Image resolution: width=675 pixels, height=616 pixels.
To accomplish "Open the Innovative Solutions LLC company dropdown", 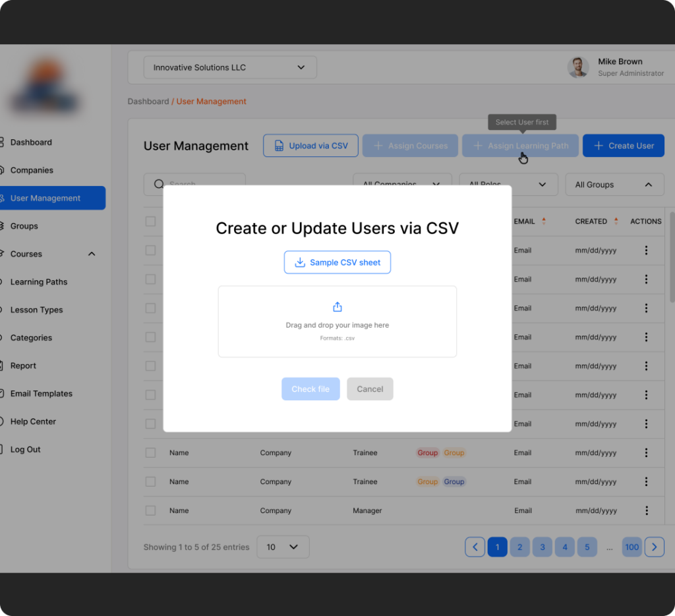I will point(230,67).
